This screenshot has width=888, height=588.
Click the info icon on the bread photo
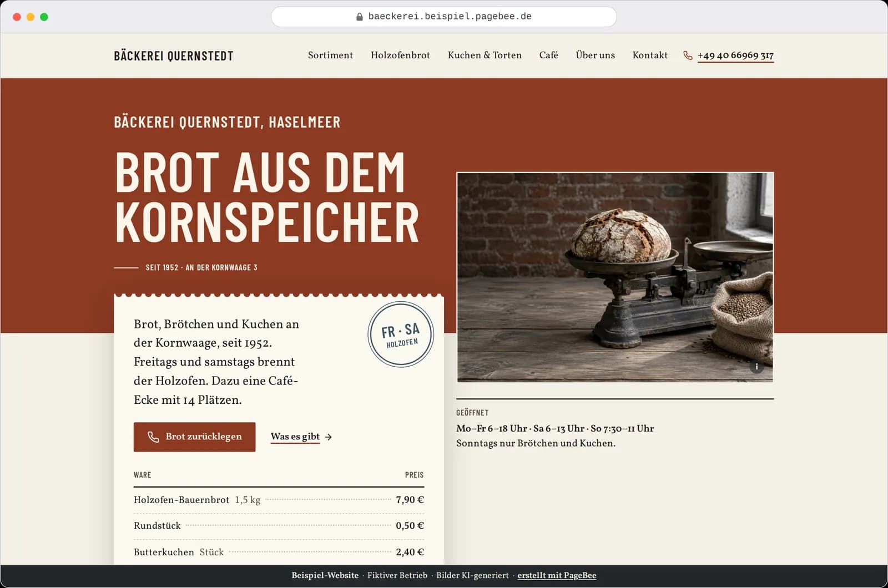pyautogui.click(x=756, y=367)
